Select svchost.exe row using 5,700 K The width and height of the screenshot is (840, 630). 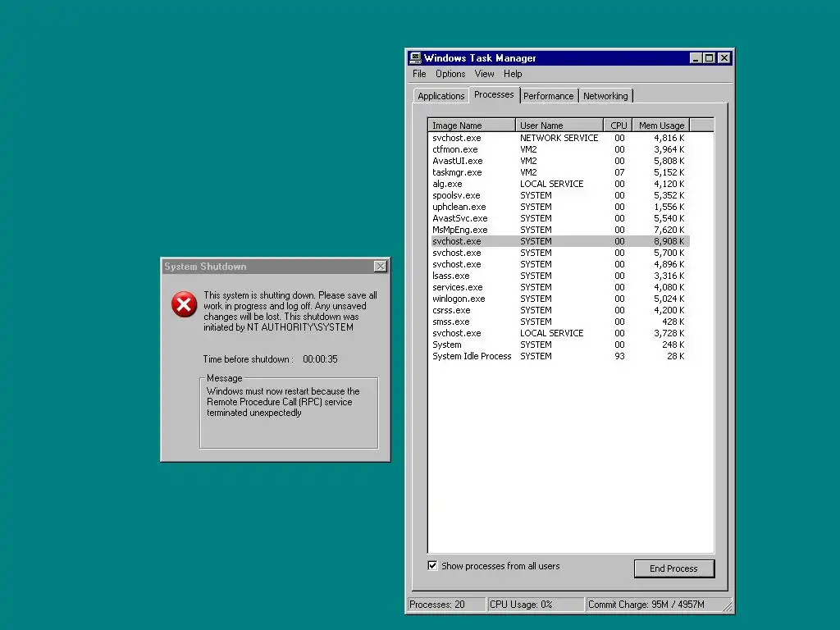[x=559, y=253]
